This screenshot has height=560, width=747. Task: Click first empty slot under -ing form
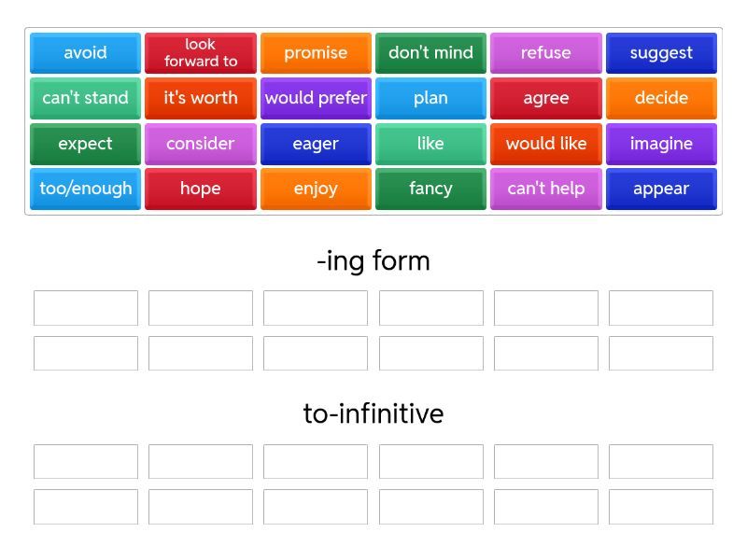(x=86, y=308)
